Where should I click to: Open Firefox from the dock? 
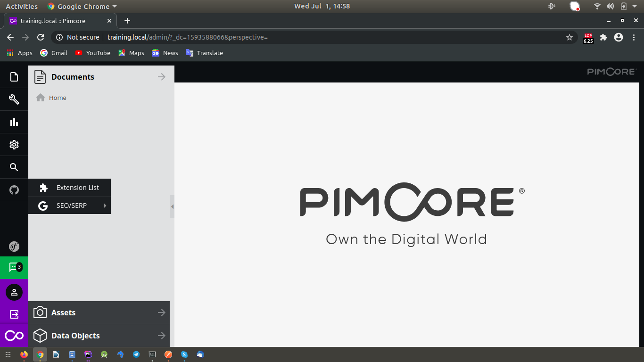[x=24, y=354]
